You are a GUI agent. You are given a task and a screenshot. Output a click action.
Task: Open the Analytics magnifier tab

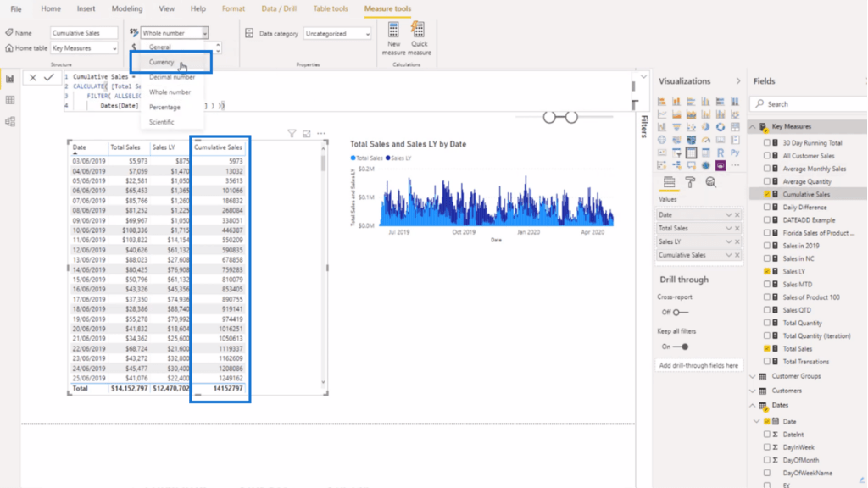click(x=711, y=182)
